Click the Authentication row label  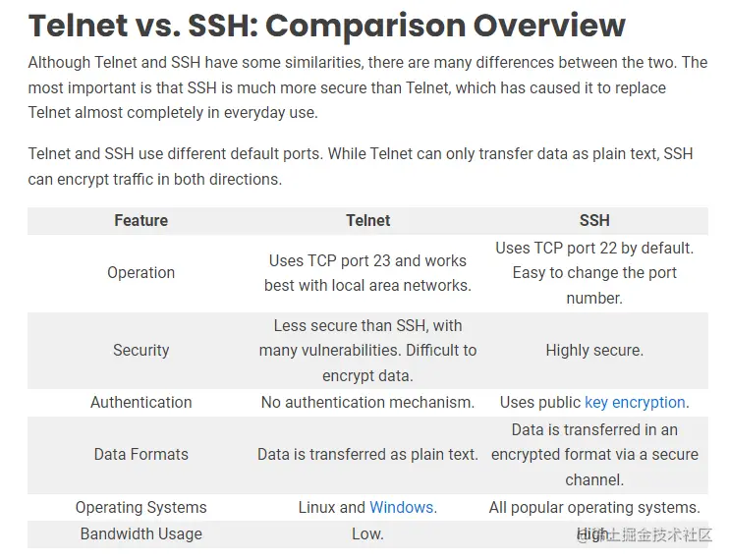pyautogui.click(x=140, y=402)
